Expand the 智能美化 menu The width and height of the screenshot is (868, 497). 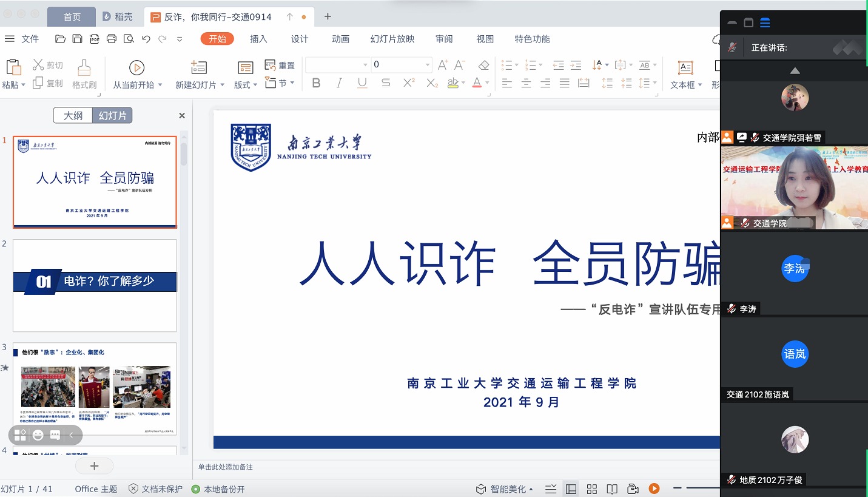[505, 489]
